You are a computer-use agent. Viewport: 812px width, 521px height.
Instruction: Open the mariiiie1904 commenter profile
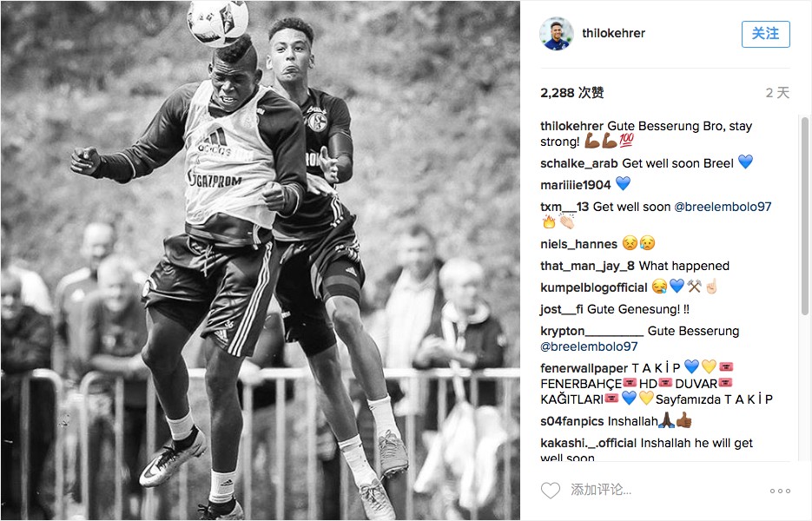point(575,186)
